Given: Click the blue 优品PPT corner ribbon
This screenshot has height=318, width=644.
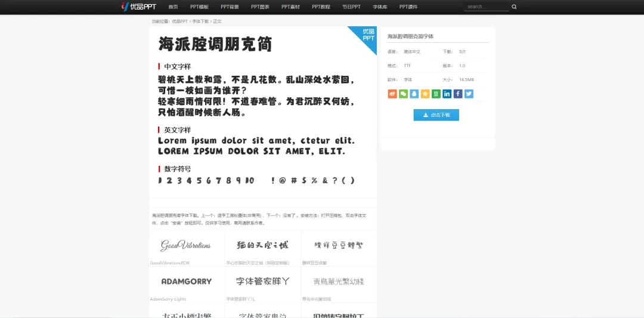Looking at the screenshot, I should (x=366, y=36).
